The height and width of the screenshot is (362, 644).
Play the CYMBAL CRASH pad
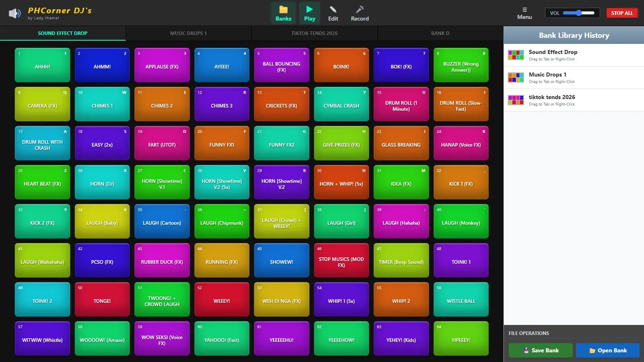342,104
